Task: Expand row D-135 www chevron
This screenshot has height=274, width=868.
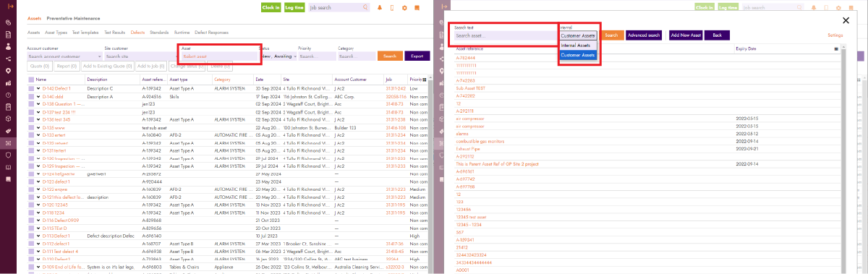Action: (38, 127)
